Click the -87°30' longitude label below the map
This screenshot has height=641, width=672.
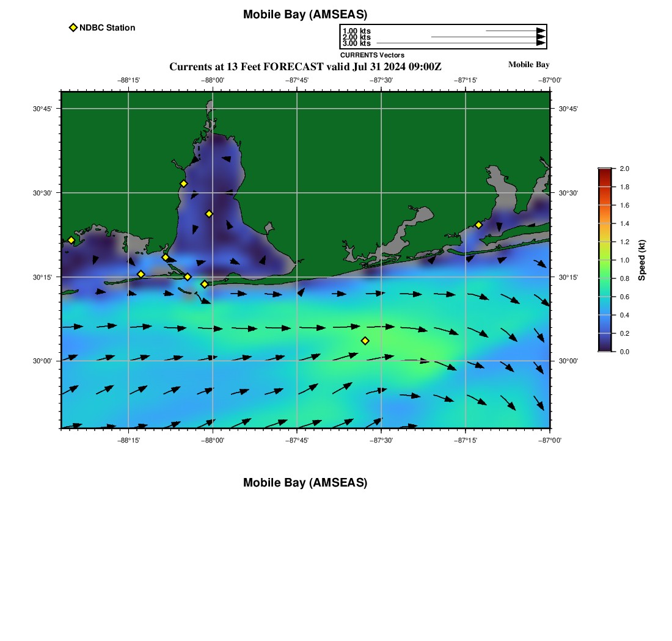click(x=381, y=440)
